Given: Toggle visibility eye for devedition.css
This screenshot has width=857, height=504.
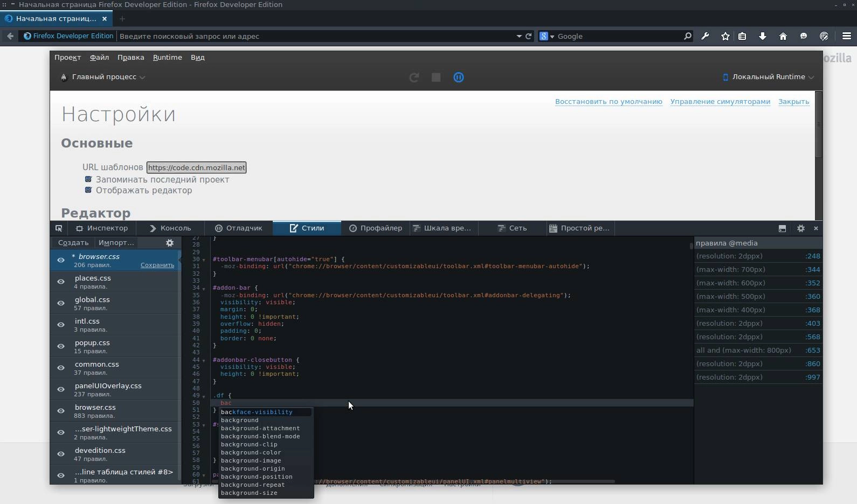Looking at the screenshot, I should [61, 454].
